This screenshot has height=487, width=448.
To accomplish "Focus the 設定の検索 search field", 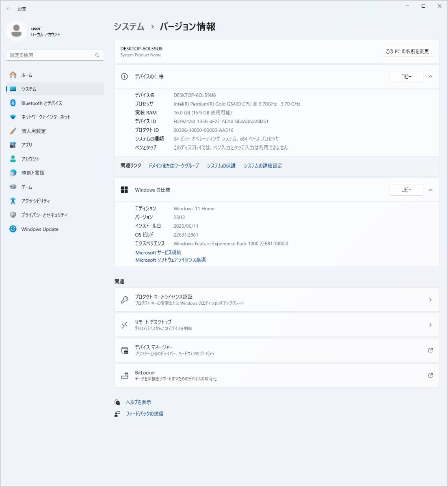I will click(55, 55).
